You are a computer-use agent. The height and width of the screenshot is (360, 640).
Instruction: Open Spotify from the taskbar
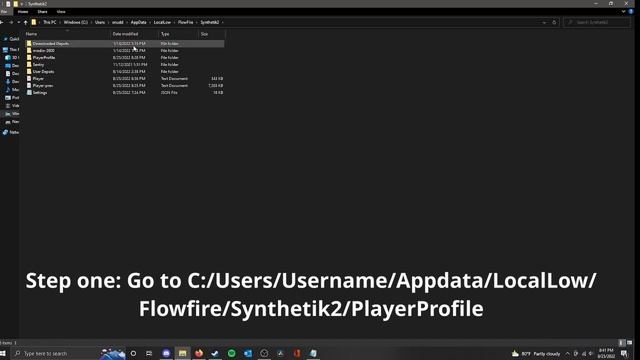tap(231, 353)
